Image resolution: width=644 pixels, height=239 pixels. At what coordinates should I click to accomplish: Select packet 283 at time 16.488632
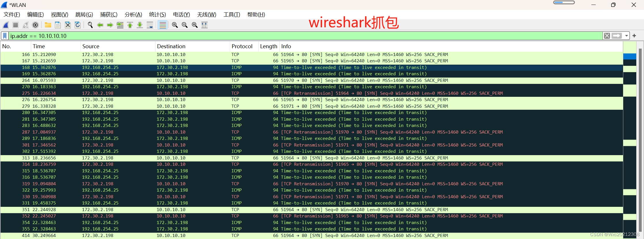[312, 126]
